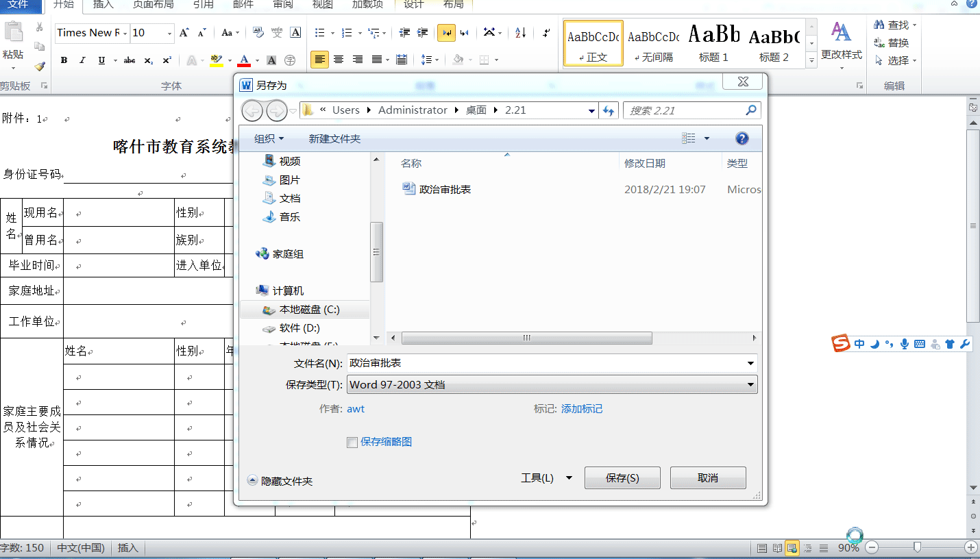Click the 保存(S) button

(621, 477)
